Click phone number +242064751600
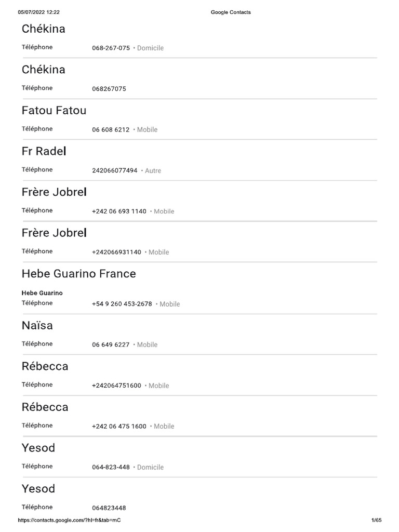 click(x=116, y=385)
